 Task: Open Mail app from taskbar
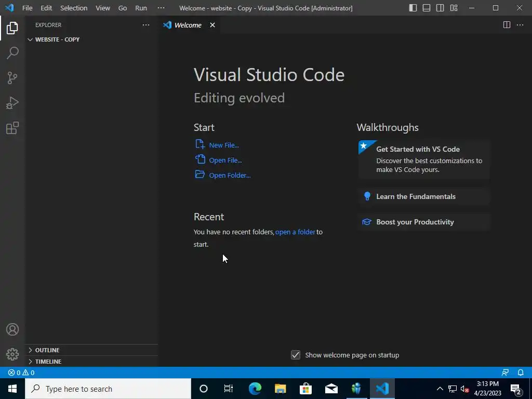(331, 389)
